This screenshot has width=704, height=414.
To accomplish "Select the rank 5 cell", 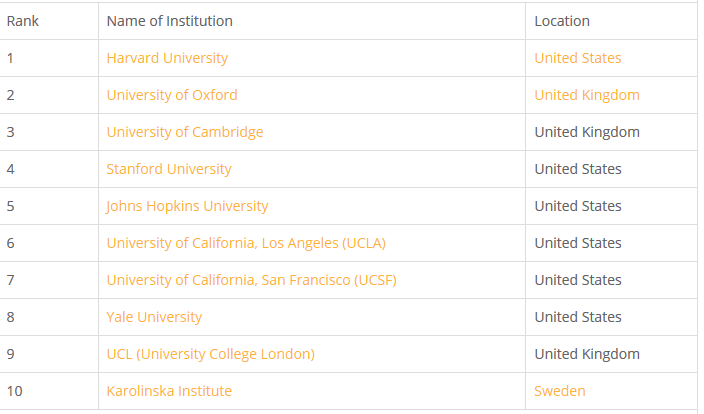I will tap(11, 206).
